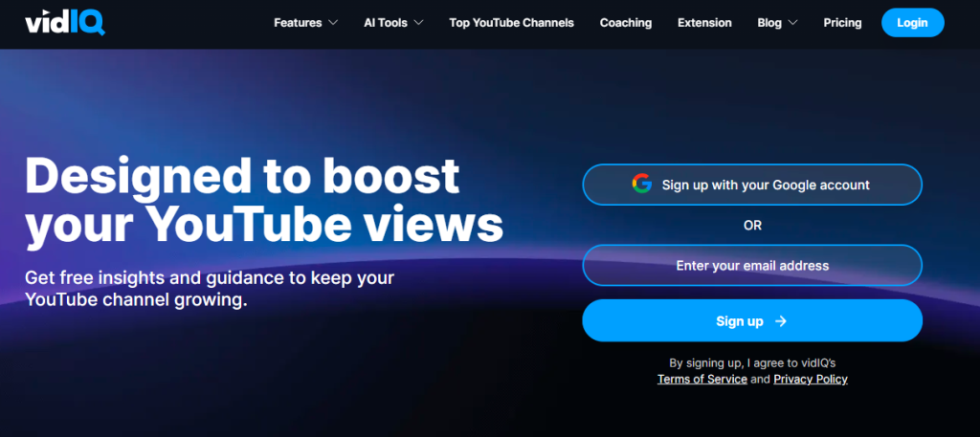
Task: Click the OR separator text
Action: [752, 226]
